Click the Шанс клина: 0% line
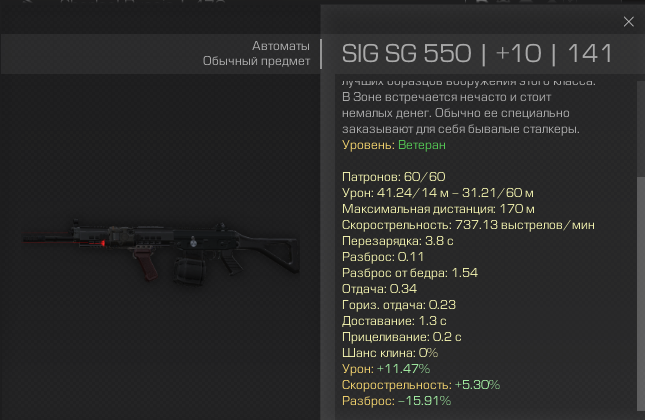 click(390, 353)
